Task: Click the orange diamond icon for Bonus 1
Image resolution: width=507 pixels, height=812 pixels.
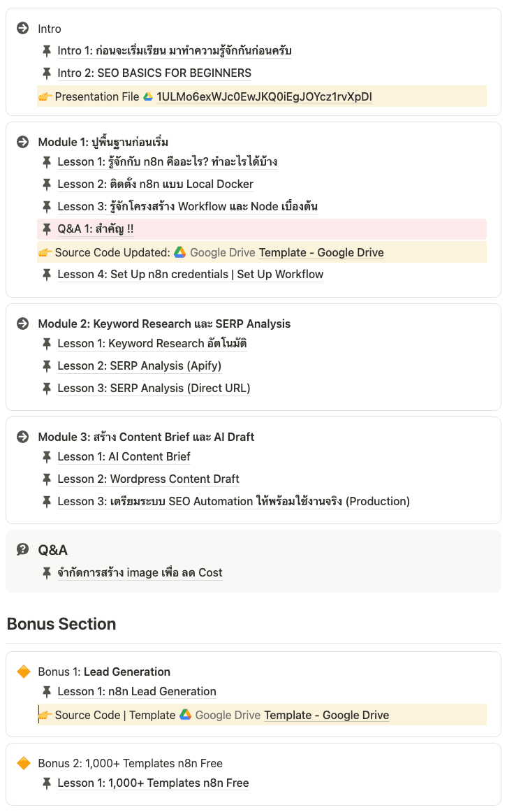Action: [x=23, y=672]
